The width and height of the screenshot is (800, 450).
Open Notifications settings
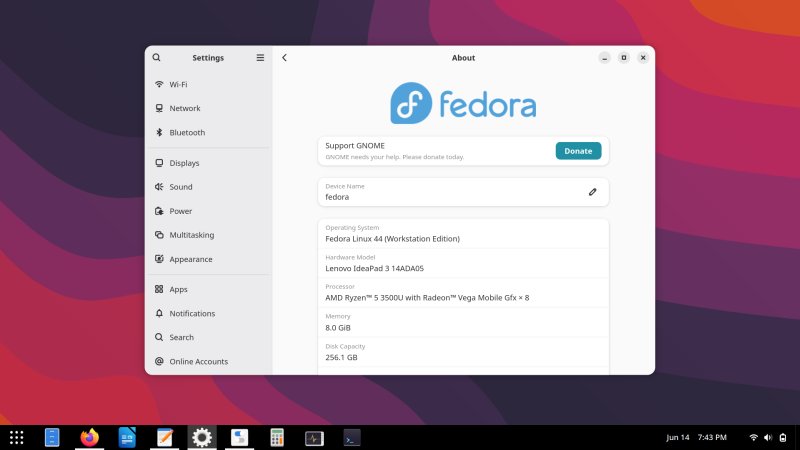pyautogui.click(x=208, y=313)
